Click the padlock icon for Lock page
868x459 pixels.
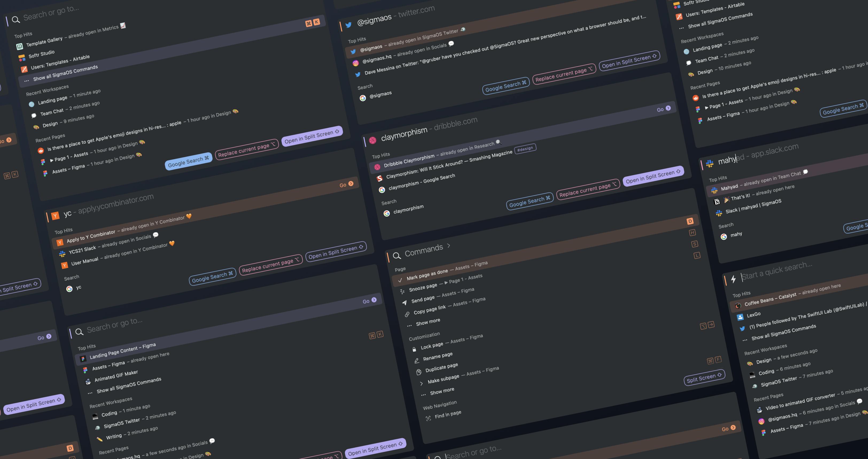tap(414, 349)
